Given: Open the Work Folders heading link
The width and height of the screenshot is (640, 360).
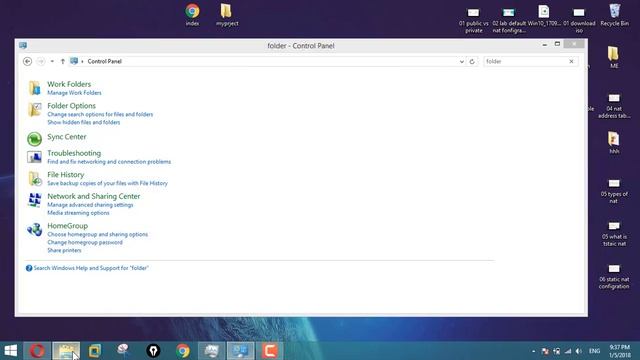Looking at the screenshot, I should (x=69, y=84).
